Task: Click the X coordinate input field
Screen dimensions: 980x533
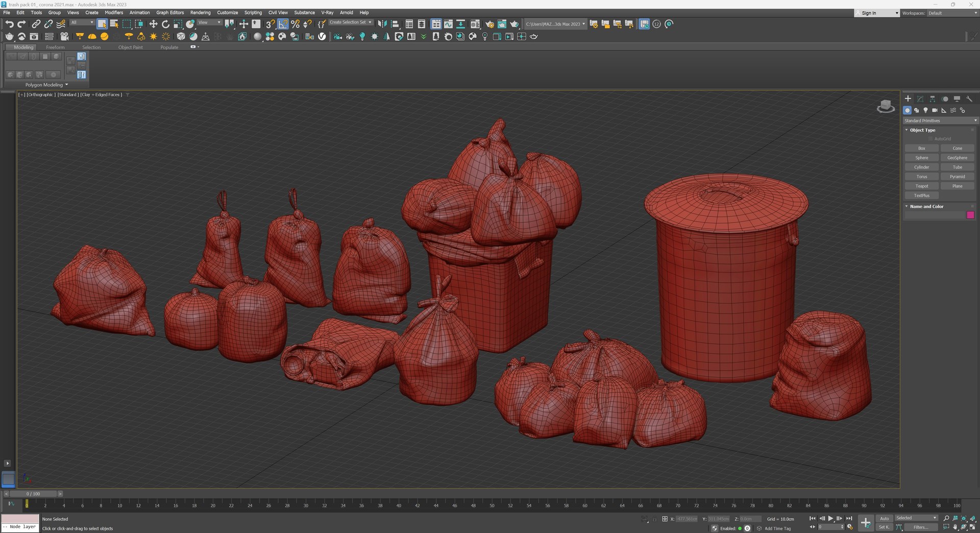Action: tap(687, 519)
